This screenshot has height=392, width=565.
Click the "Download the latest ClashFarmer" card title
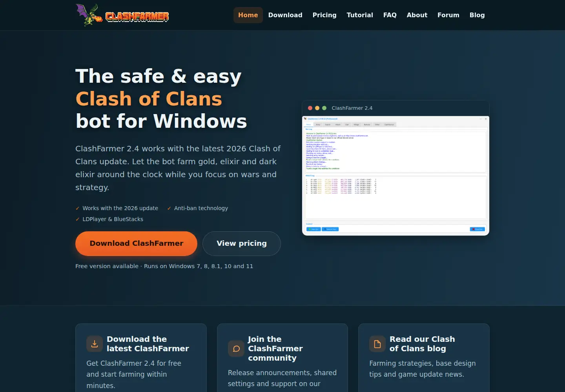tap(148, 344)
